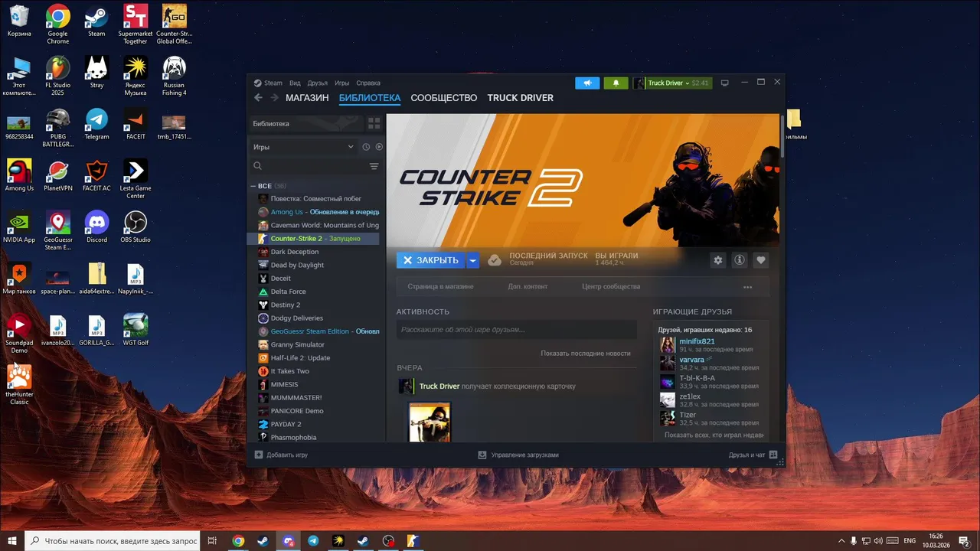Viewport: 980px width, 551px height.
Task: Select the NVIDIA App desktop icon
Action: coord(19,227)
